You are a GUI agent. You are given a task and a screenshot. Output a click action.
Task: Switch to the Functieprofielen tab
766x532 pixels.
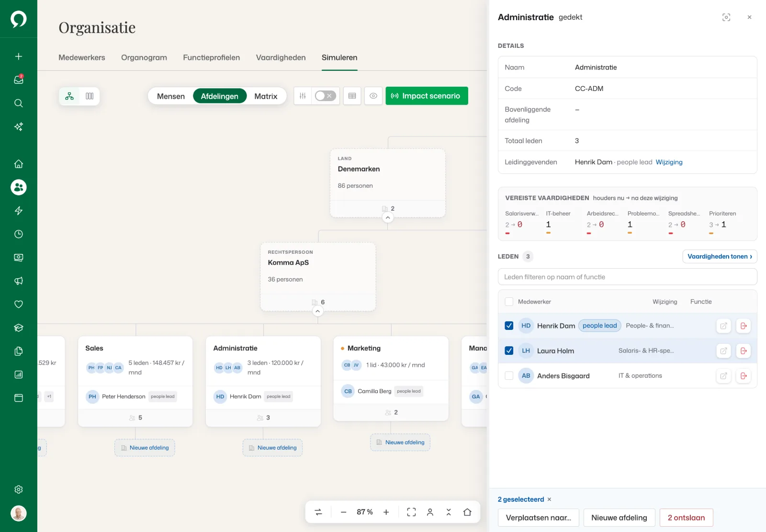[x=211, y=57]
